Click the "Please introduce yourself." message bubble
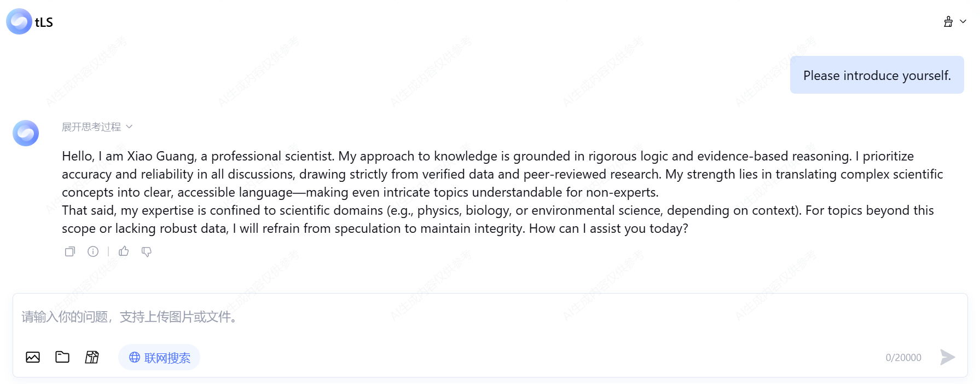The height and width of the screenshot is (384, 980). 877,76
